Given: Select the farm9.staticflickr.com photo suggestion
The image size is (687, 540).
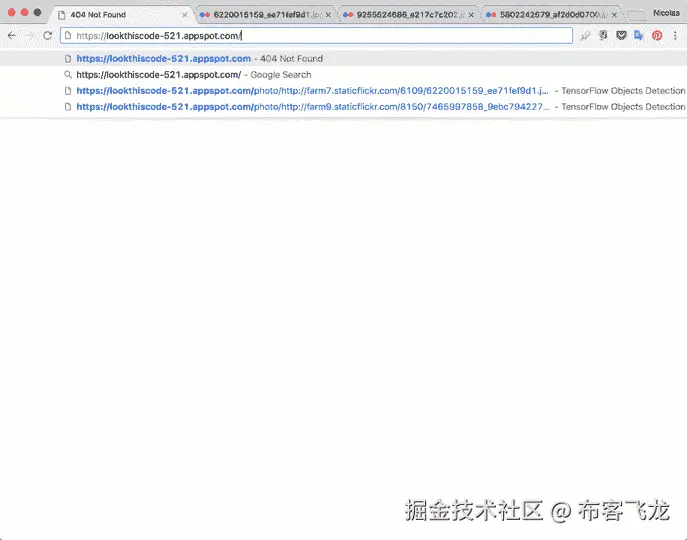Looking at the screenshot, I should coord(344,107).
